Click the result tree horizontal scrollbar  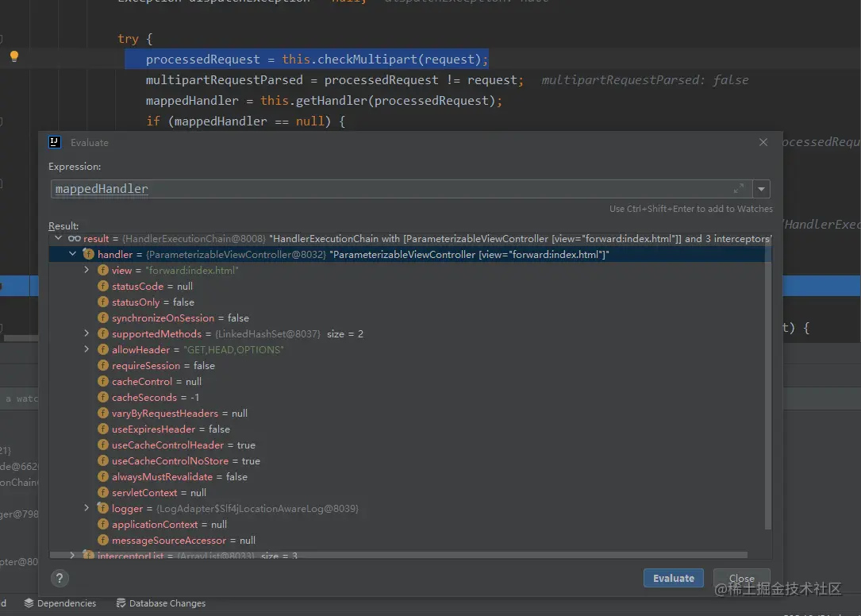click(x=398, y=555)
